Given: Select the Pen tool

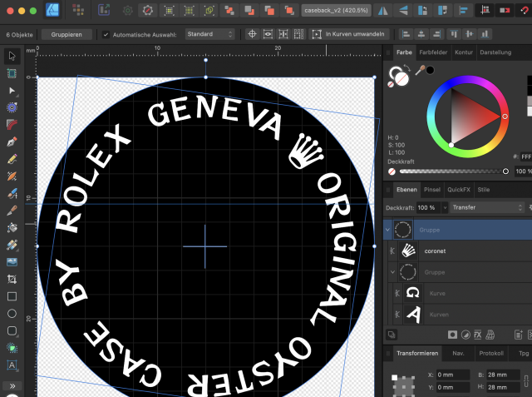Looking at the screenshot, I should pyautogui.click(x=12, y=142).
